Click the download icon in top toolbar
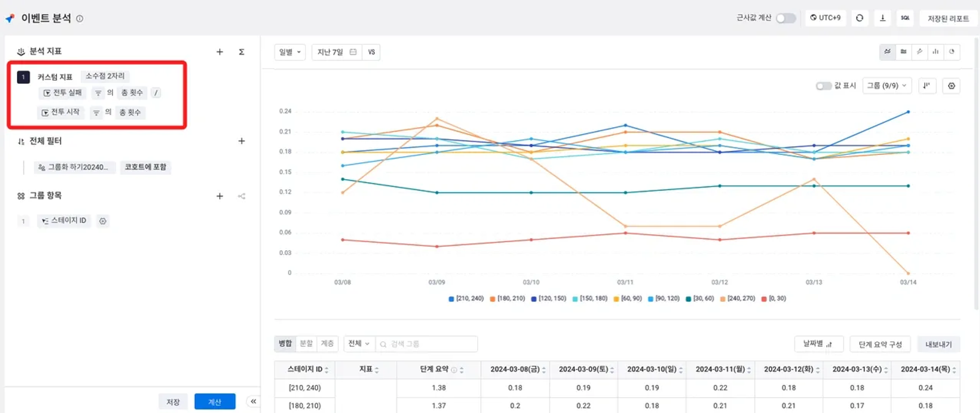This screenshot has width=980, height=413. tap(883, 18)
